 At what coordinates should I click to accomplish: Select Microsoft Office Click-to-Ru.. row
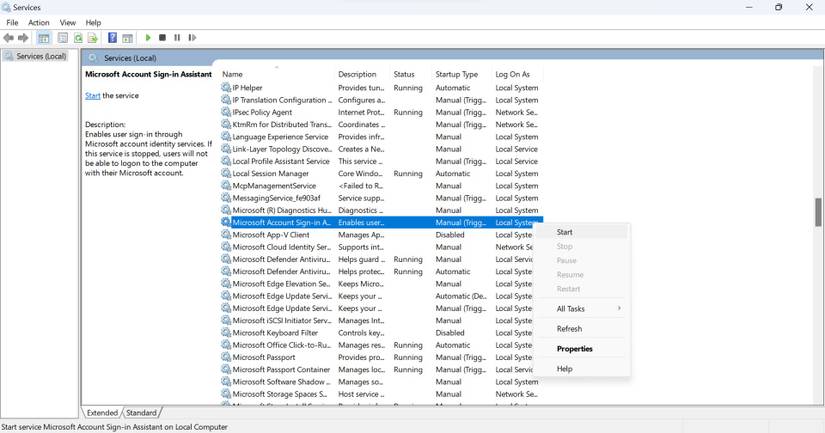pyautogui.click(x=377, y=345)
